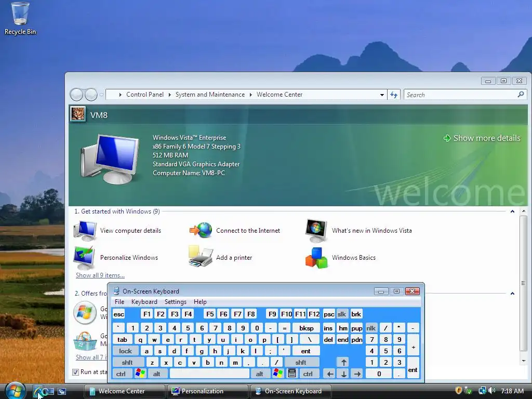Click the application menu key on keyboard
The image size is (532, 399).
pos(292,374)
